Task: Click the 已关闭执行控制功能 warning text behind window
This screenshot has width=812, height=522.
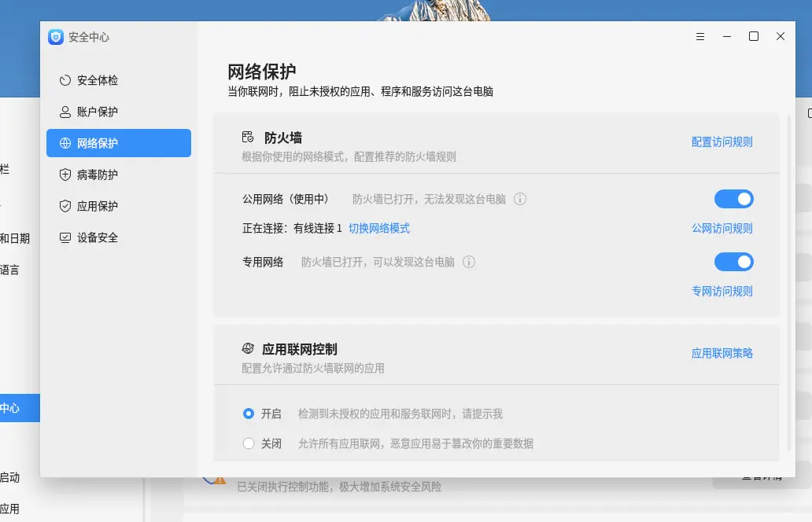Action: click(x=339, y=487)
